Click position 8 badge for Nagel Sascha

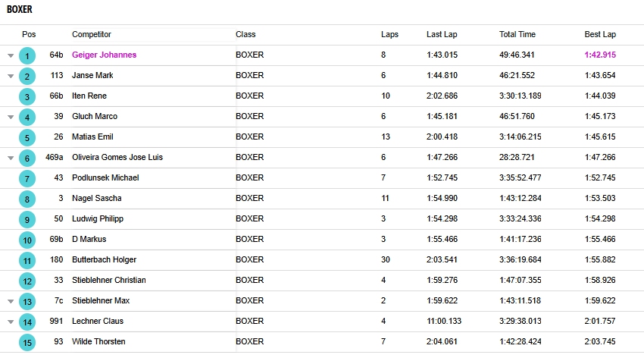[27, 199]
